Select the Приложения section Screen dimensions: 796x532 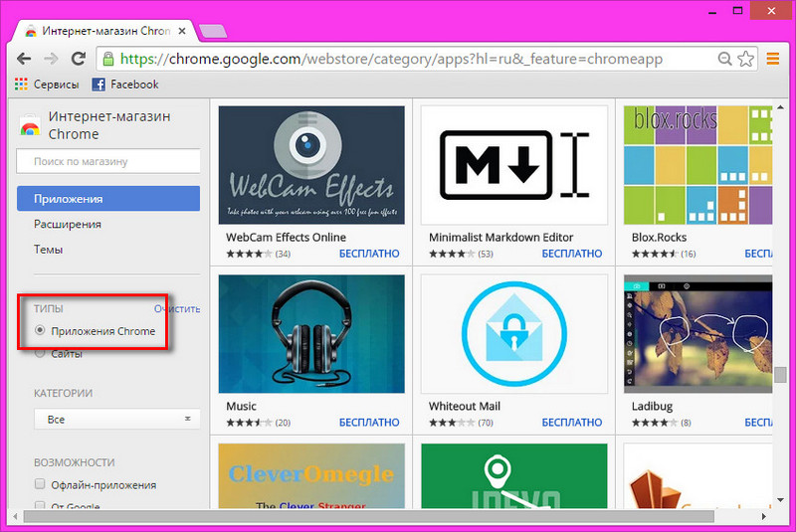coord(108,198)
